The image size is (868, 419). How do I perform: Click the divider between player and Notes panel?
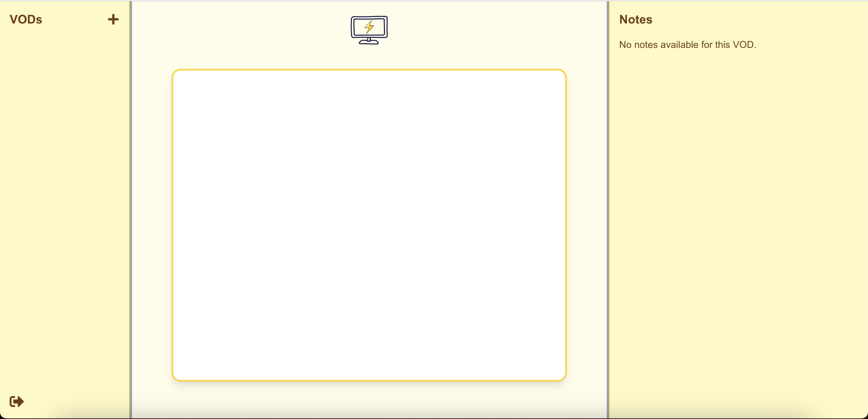(x=608, y=209)
